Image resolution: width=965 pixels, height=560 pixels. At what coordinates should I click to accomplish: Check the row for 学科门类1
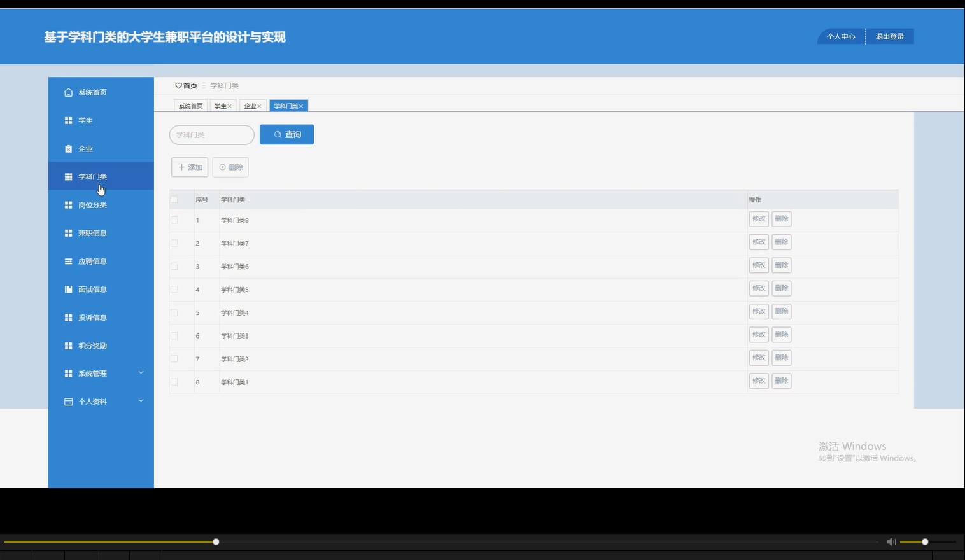pyautogui.click(x=174, y=382)
